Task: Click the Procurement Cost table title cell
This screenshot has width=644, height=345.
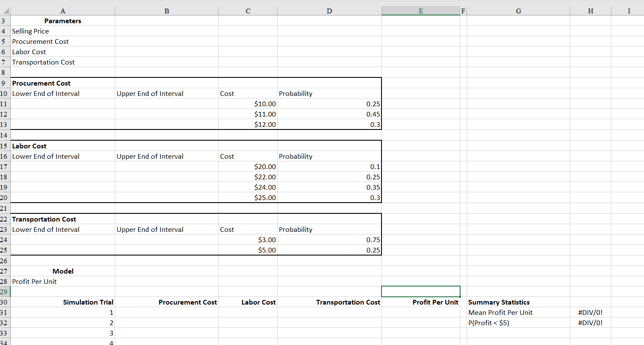Action: point(63,83)
